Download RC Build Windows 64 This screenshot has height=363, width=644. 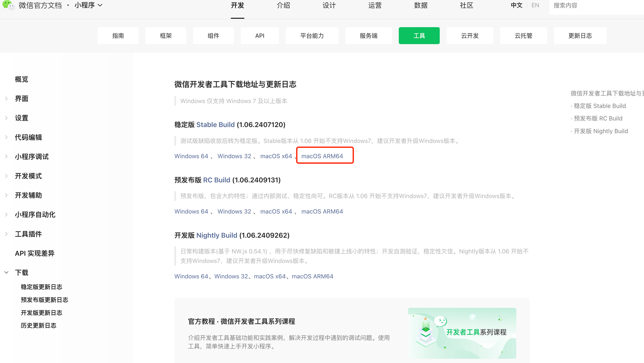191,211
